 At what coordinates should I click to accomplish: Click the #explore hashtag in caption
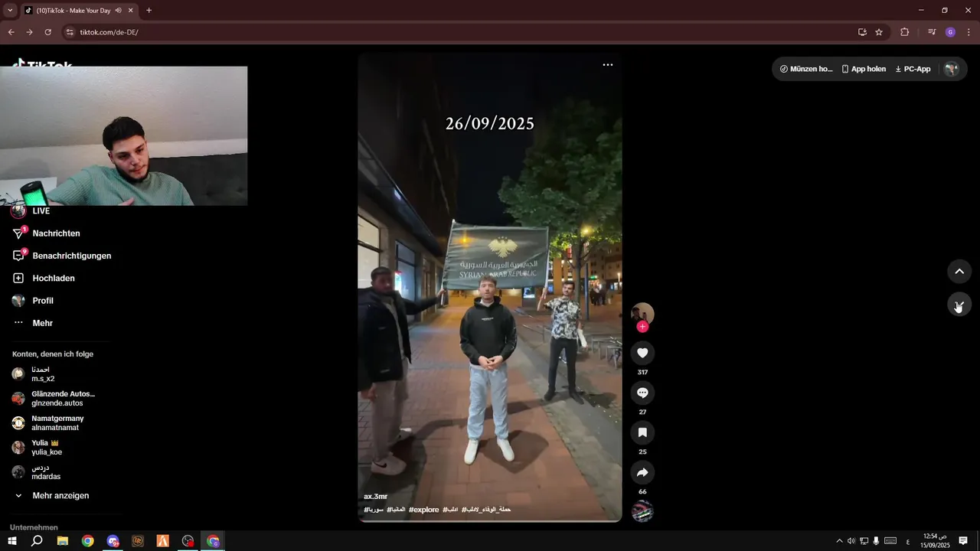[424, 510]
